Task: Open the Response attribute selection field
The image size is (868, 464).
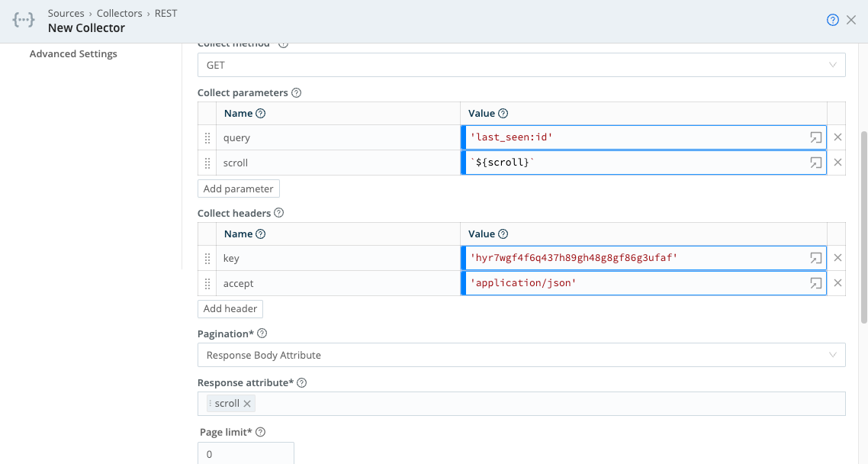Action: [522, 403]
